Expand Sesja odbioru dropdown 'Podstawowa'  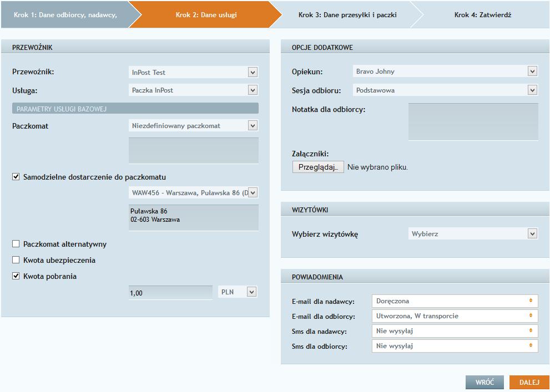(445, 90)
